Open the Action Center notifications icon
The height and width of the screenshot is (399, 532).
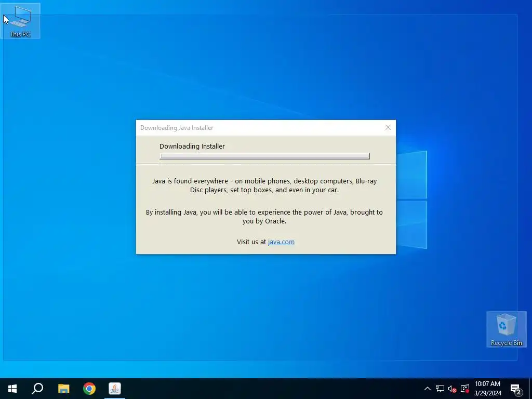pyautogui.click(x=516, y=389)
